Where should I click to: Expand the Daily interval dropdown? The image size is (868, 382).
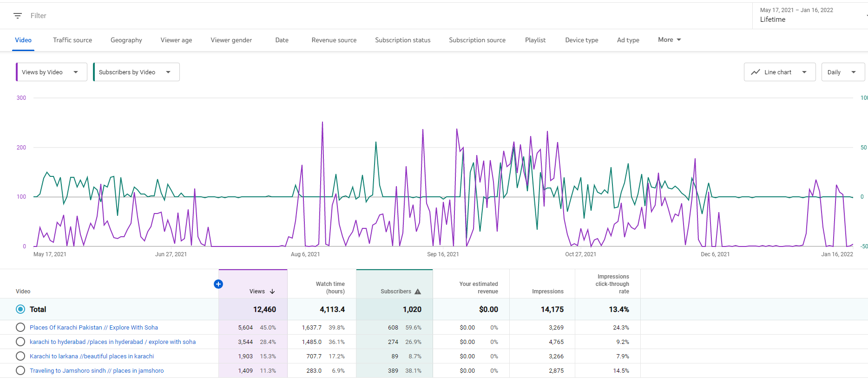(842, 72)
